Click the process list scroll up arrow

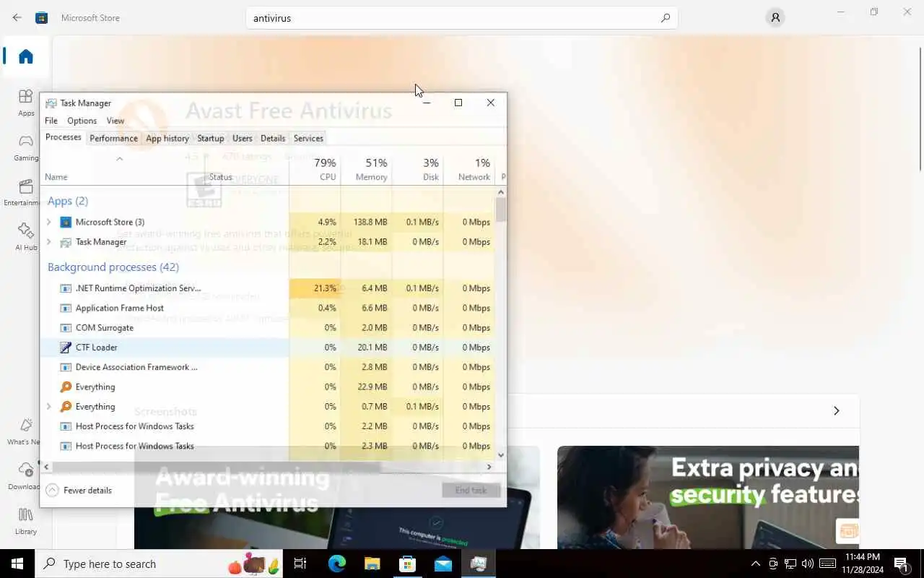point(501,191)
